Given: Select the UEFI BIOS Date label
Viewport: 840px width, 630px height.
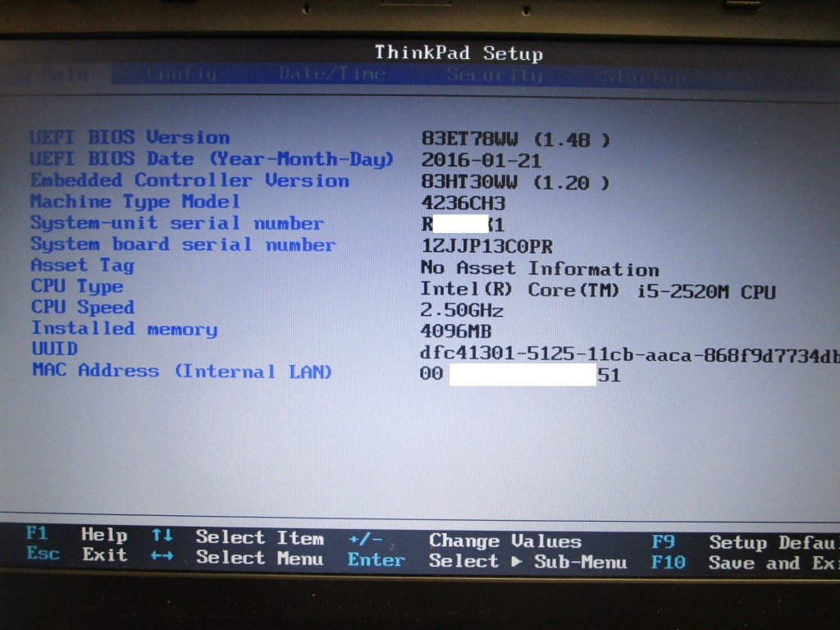Looking at the screenshot, I should pos(212,158).
